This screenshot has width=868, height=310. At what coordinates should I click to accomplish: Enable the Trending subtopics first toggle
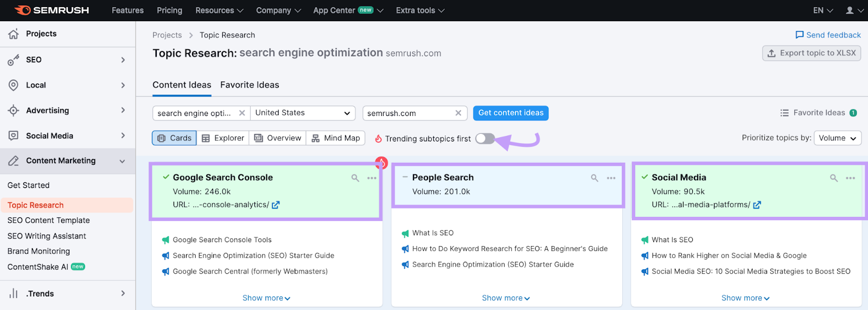485,139
